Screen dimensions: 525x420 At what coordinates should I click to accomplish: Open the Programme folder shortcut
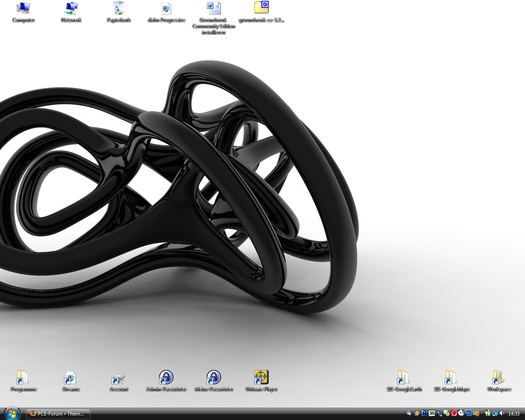click(23, 377)
